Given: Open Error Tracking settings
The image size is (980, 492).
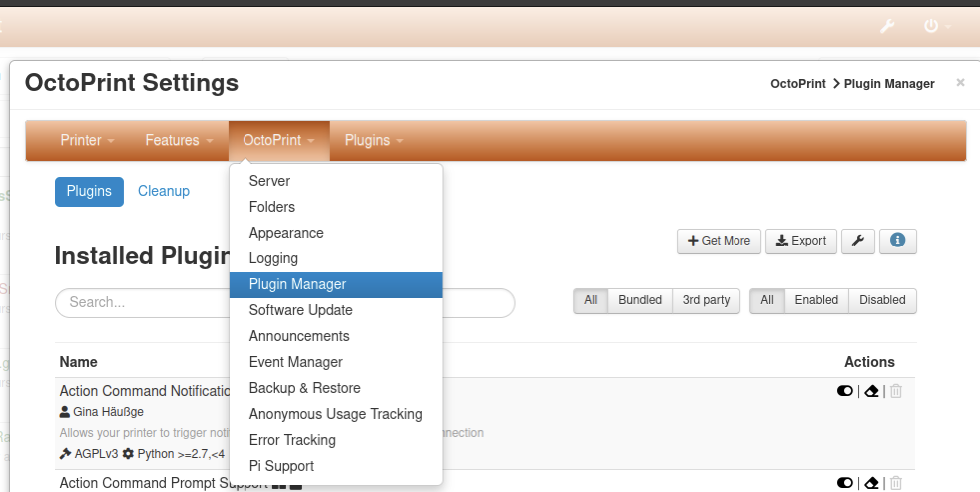Looking at the screenshot, I should [336, 440].
